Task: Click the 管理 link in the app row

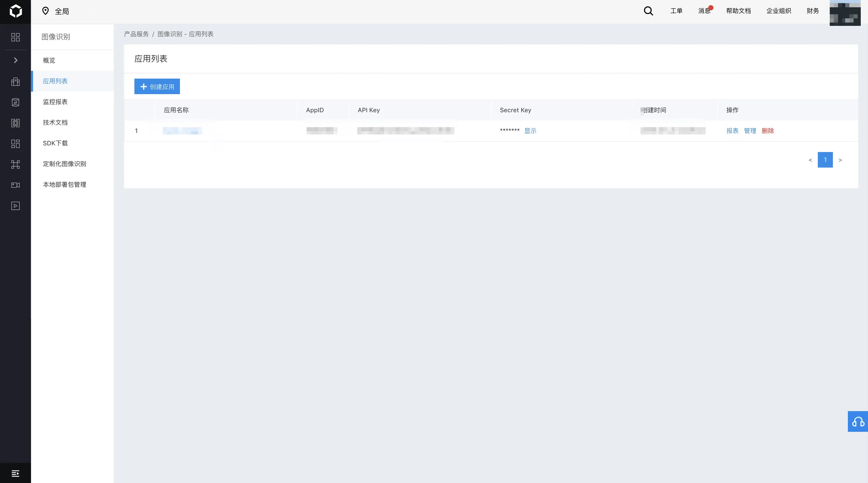Action: point(750,131)
